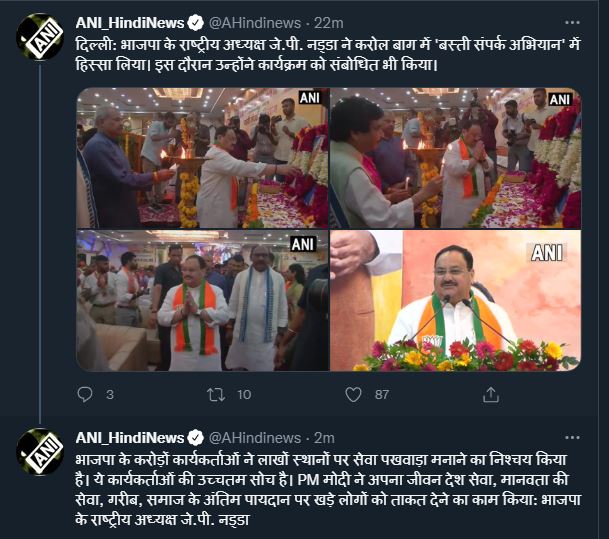The image size is (609, 539).
Task: View top-right folded hands photo
Action: (x=456, y=158)
